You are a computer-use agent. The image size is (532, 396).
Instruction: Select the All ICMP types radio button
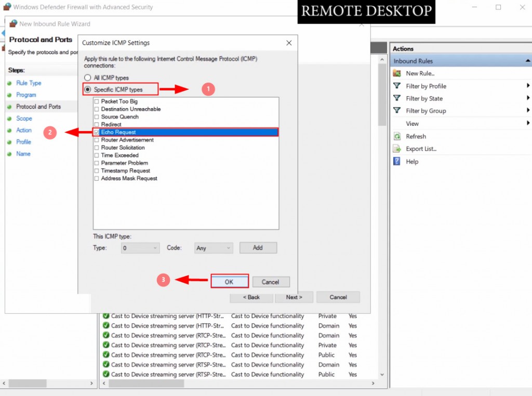point(87,78)
